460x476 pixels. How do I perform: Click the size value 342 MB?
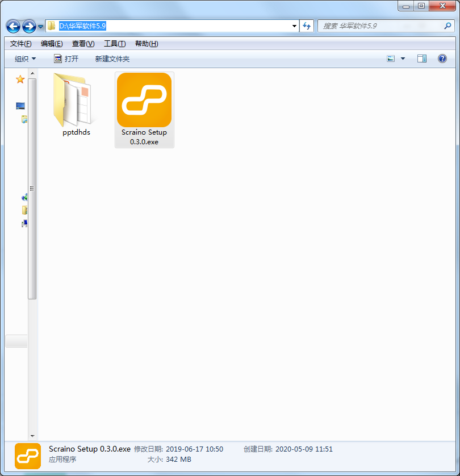(178, 460)
